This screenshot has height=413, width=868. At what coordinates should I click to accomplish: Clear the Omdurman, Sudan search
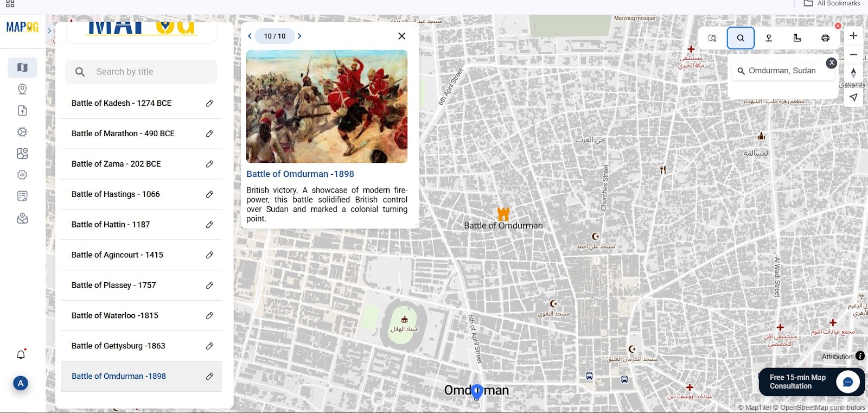point(832,63)
